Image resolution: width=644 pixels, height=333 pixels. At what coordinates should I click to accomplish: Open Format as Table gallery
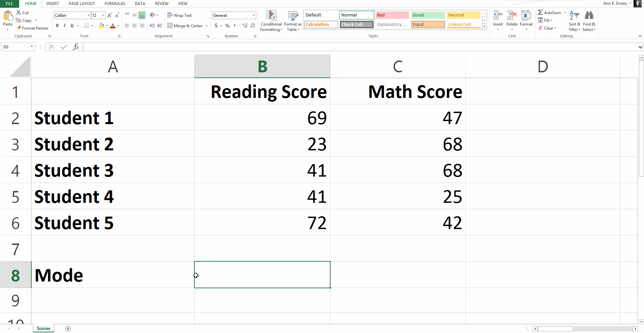(x=293, y=21)
